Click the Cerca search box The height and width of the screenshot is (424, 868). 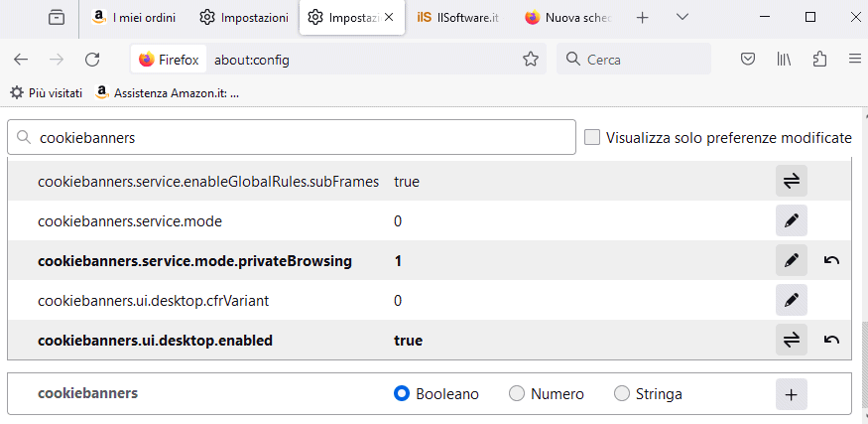click(x=634, y=60)
